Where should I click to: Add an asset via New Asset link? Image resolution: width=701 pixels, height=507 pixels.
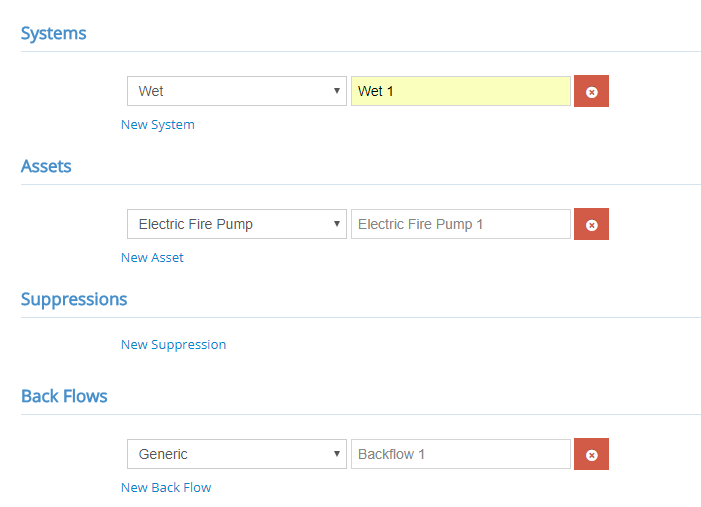click(152, 258)
